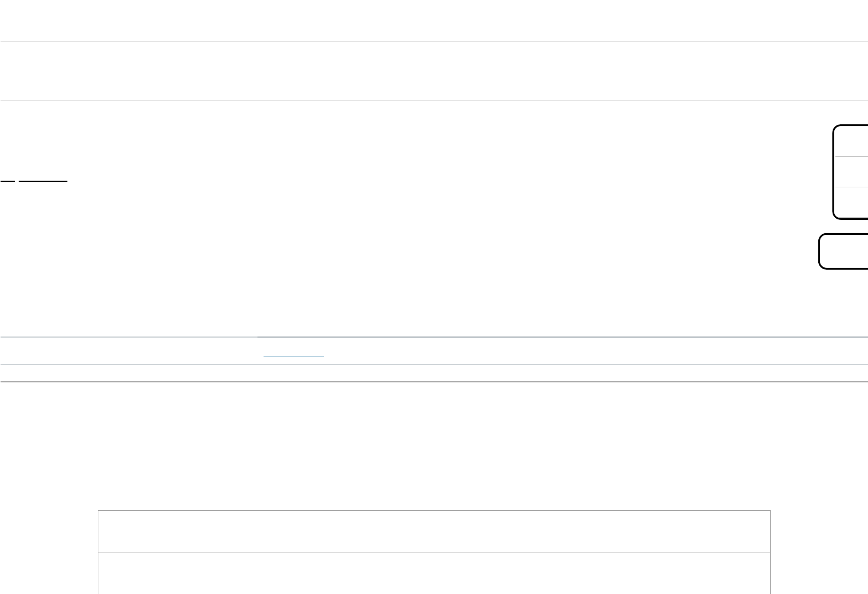Image resolution: width=868 pixels, height=594 pixels.
Task: Click the empty header band between the two top divider lines
Action: [434, 71]
